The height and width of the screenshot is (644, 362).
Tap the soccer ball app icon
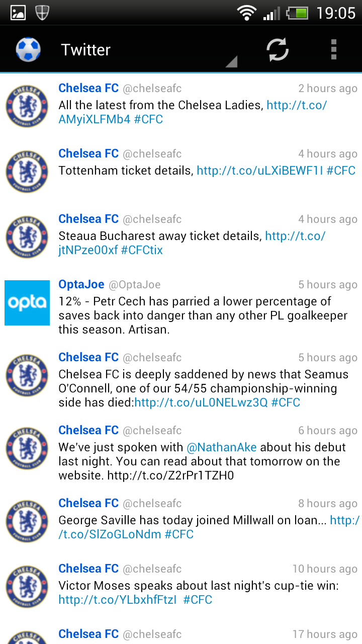(28, 49)
